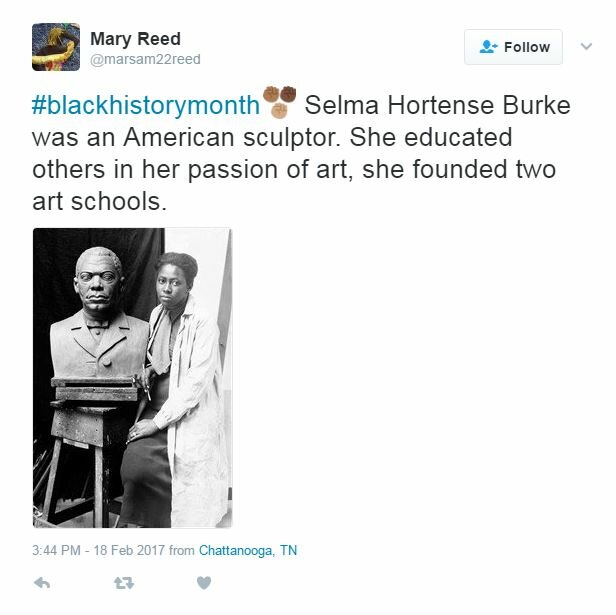Enlarge the black-and-white sculptor photo
616x615 pixels.
tap(133, 378)
